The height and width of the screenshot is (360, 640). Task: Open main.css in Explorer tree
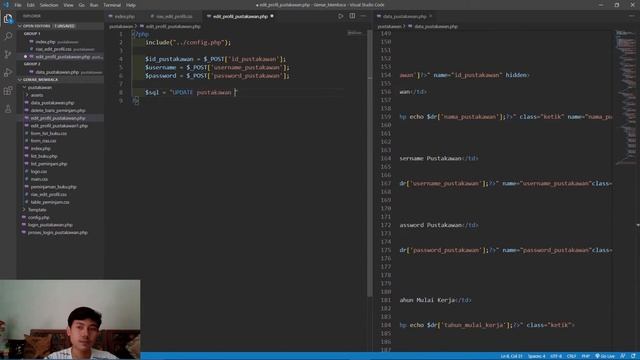39,179
